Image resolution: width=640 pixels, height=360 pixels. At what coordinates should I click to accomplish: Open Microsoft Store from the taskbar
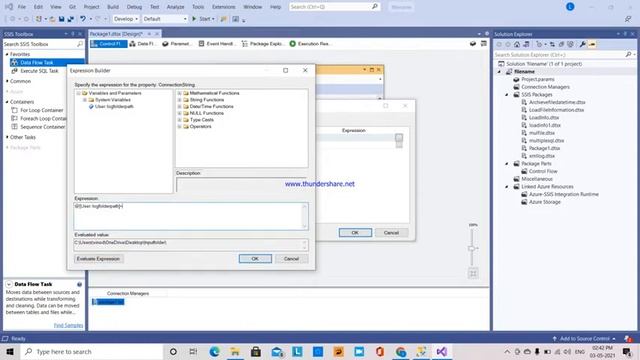coord(256,351)
